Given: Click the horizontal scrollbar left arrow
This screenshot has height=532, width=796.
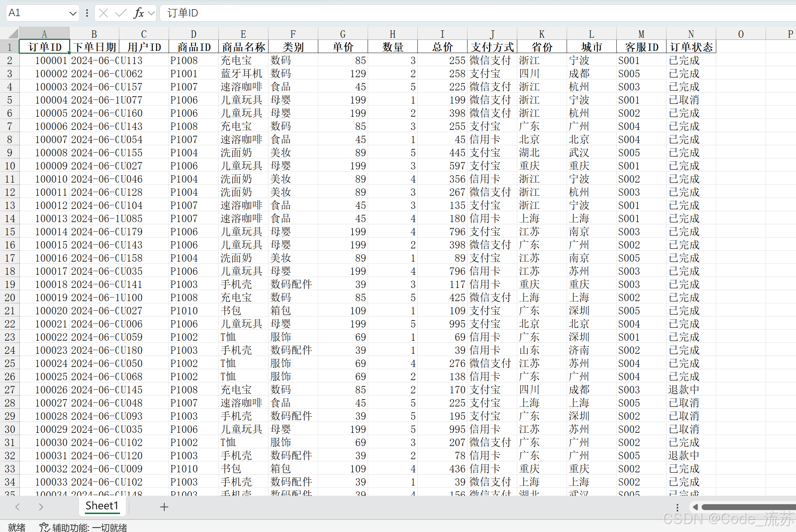Looking at the screenshot, I should [695, 507].
